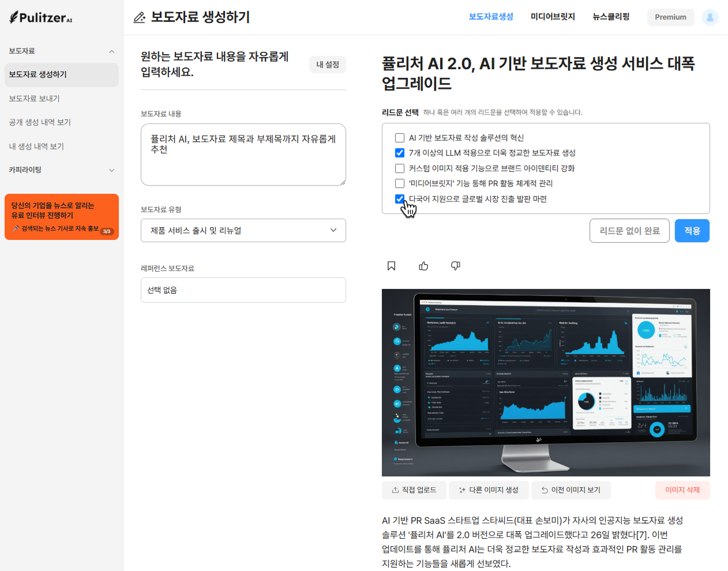Uncheck the '7개 이상의 LLM 적용' checkbox
728x571 pixels.
[399, 153]
